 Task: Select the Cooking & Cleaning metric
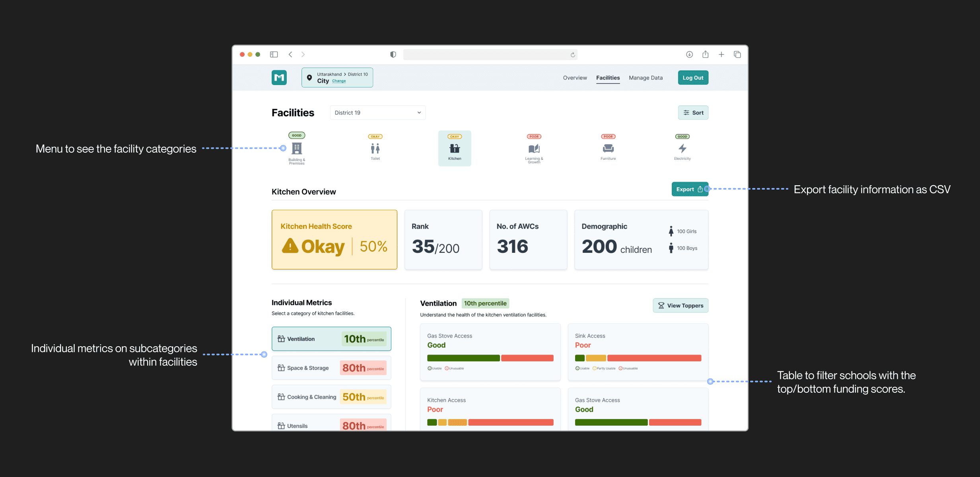point(331,397)
